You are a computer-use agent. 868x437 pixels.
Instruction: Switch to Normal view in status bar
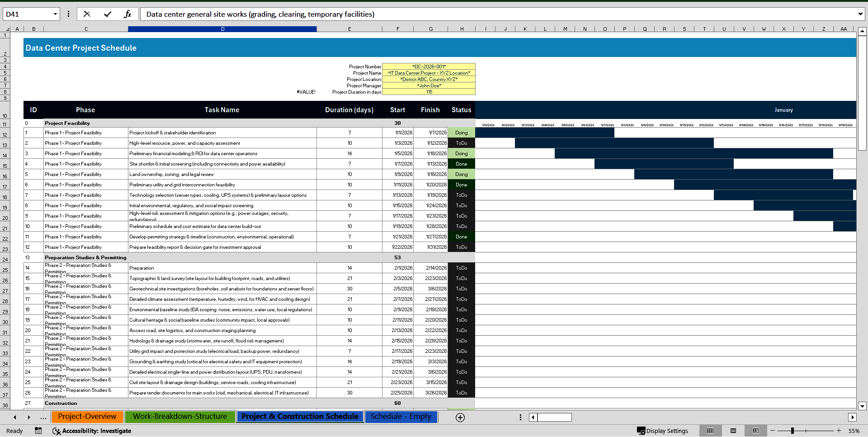tap(711, 431)
